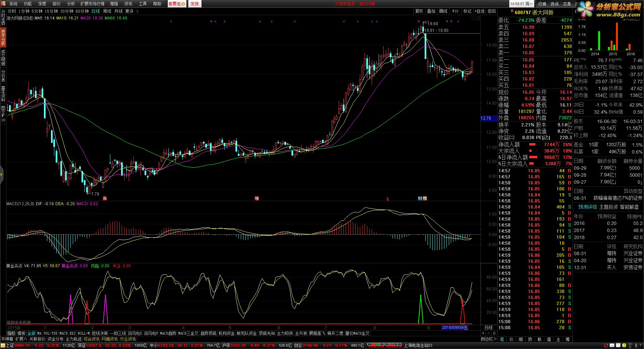Viewport: 644px width, 349px height.
Task: Apply the 短线决策 indicator
Action: click(x=100, y=333)
